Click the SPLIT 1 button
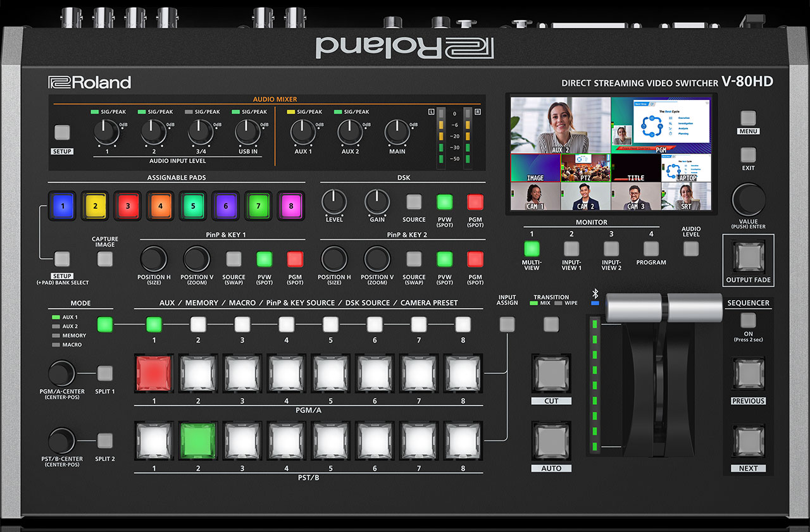 105,373
